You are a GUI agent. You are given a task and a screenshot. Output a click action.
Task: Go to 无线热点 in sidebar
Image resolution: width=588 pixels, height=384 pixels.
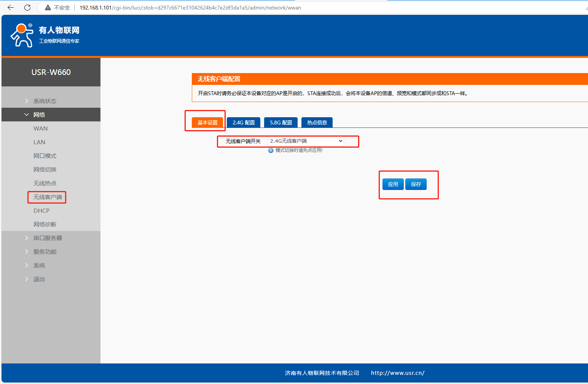[x=45, y=183]
